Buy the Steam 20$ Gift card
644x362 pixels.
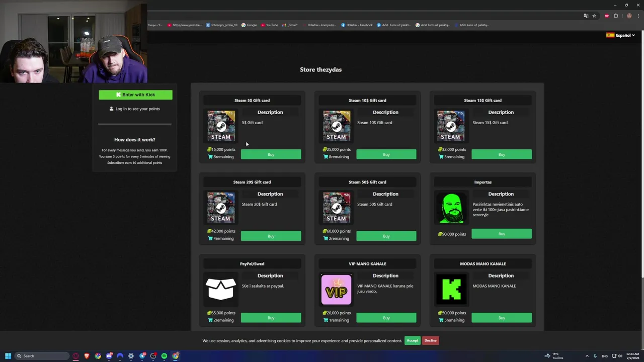tap(271, 236)
